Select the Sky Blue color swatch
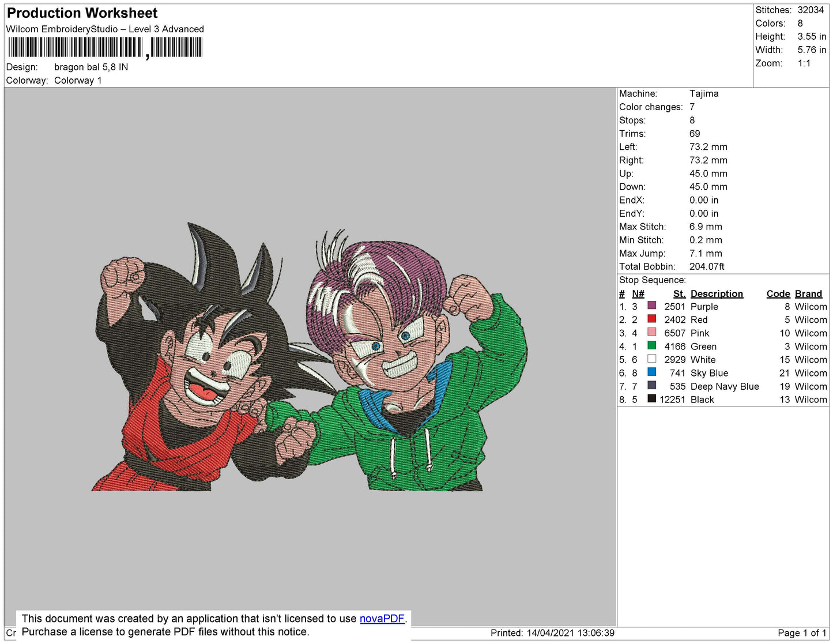833x644 pixels. 652,372
